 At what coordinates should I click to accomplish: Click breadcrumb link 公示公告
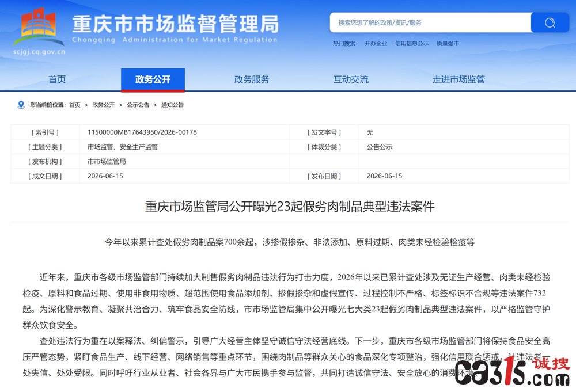click(138, 105)
